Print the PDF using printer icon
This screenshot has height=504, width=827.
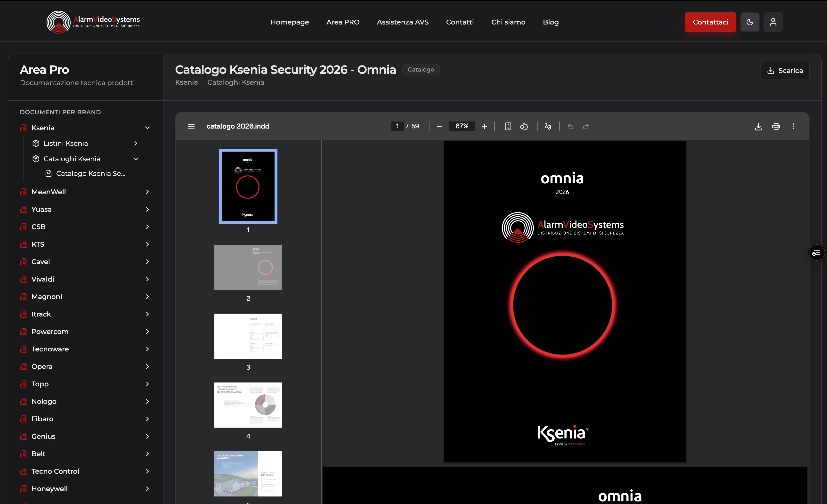pyautogui.click(x=776, y=127)
